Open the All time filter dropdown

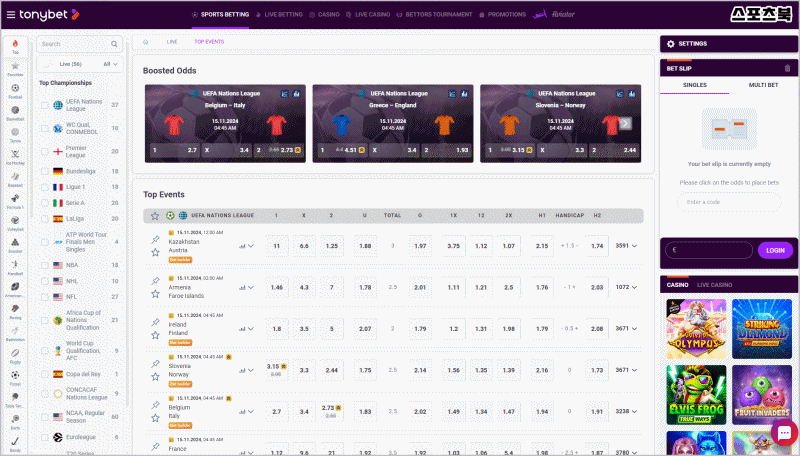pos(110,64)
